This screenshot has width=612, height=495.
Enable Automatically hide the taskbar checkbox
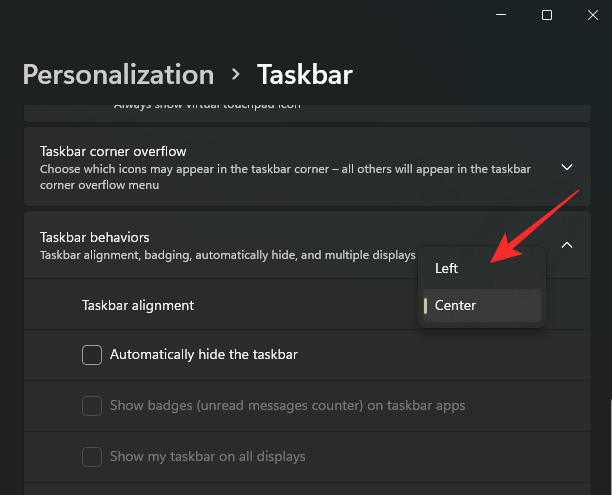pyautogui.click(x=92, y=355)
